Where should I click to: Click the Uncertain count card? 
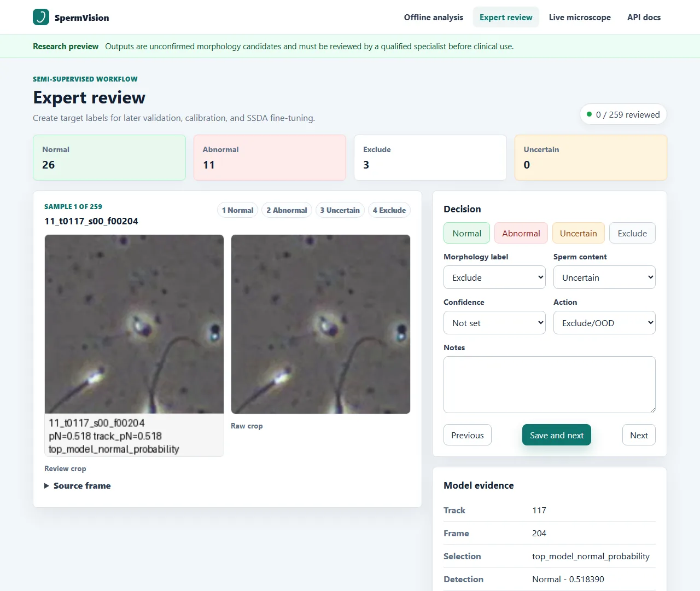[x=591, y=158]
